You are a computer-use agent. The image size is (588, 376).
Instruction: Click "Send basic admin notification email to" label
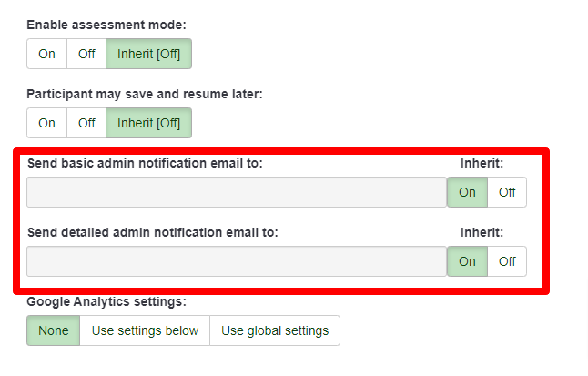click(145, 163)
